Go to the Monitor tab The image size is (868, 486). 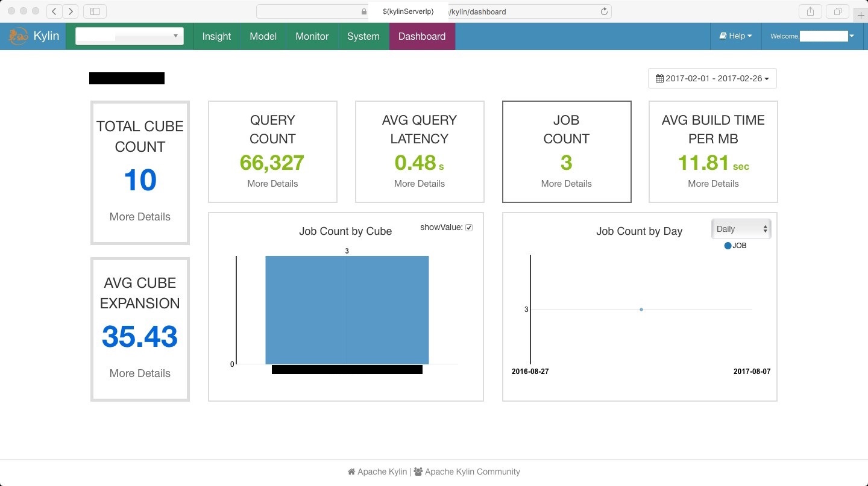coord(312,36)
